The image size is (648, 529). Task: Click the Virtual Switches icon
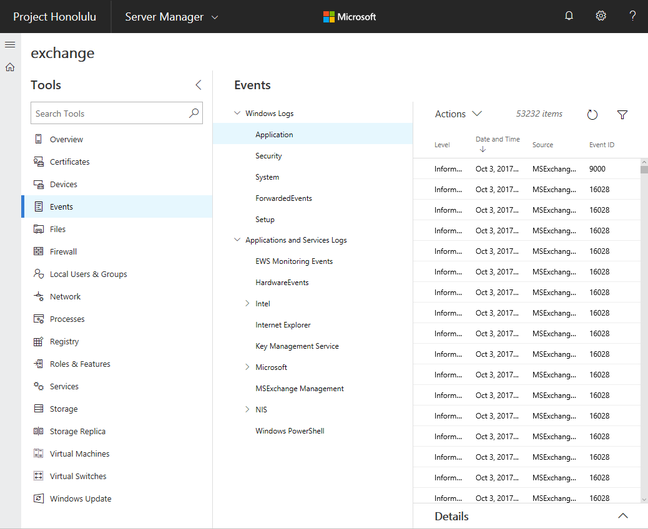click(x=38, y=476)
